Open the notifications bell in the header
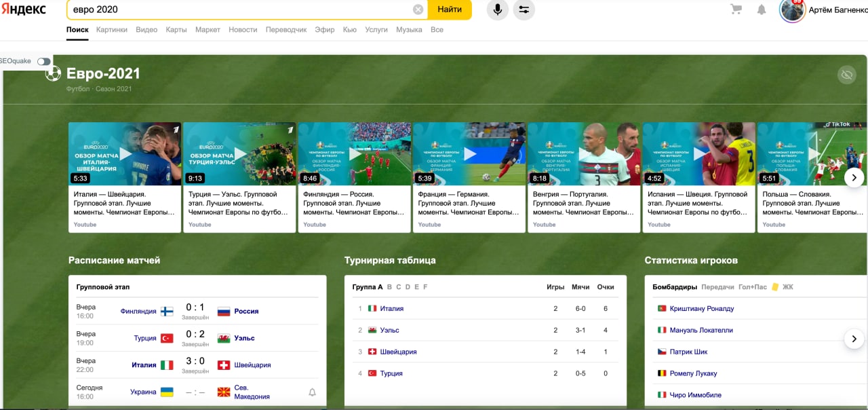 tap(762, 10)
